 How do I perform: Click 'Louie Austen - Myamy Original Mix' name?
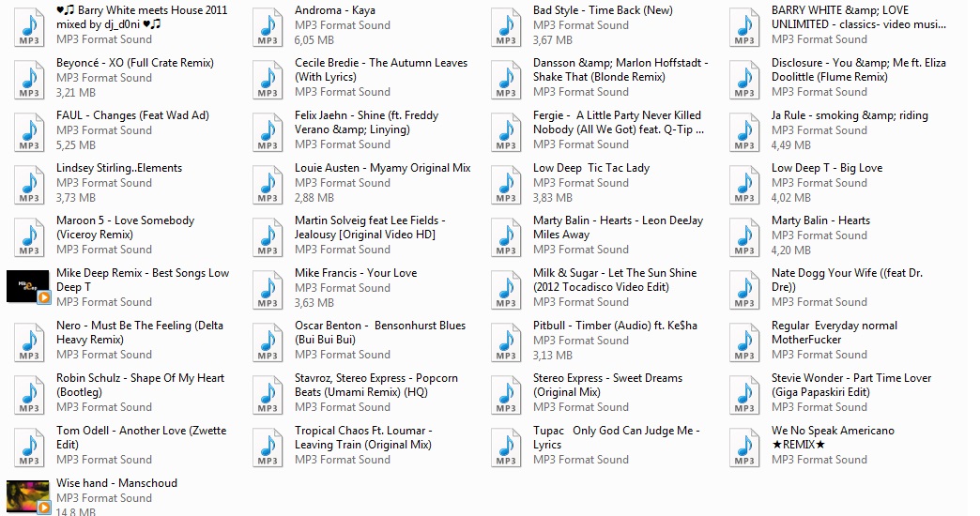click(x=382, y=168)
